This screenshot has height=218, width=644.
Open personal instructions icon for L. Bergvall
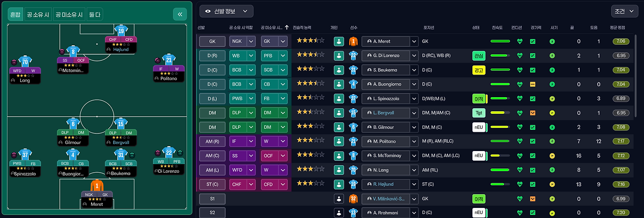[339, 112]
